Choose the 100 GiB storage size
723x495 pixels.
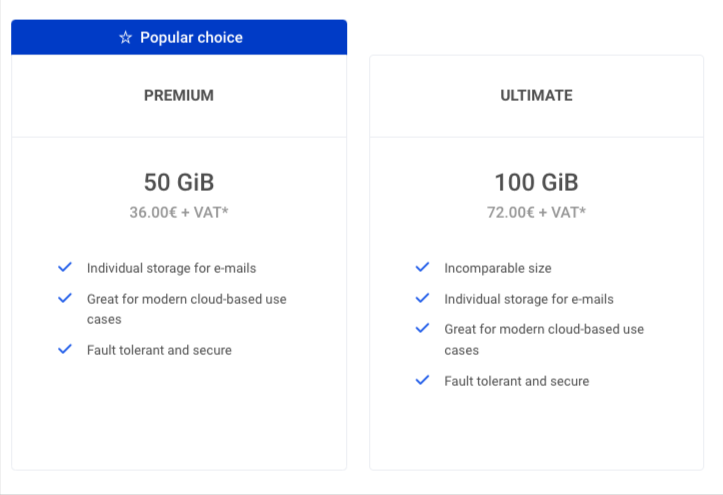537,182
